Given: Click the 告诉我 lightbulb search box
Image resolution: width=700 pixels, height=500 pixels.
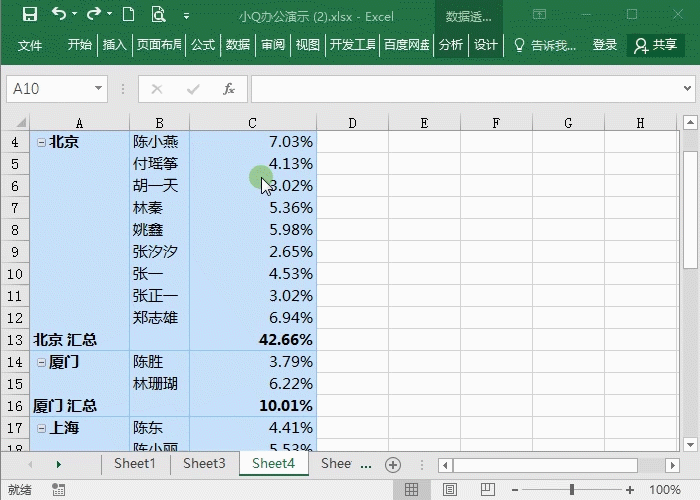Looking at the screenshot, I should click(x=545, y=45).
